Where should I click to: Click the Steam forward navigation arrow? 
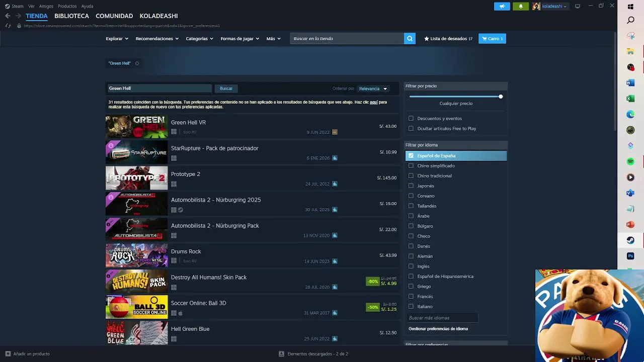click(18, 16)
